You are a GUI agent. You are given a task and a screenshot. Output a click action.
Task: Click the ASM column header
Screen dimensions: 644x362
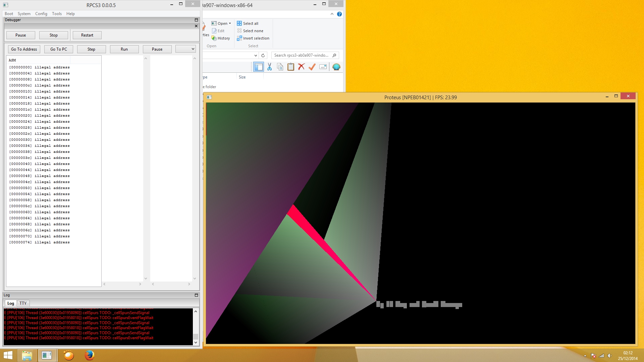(38, 60)
